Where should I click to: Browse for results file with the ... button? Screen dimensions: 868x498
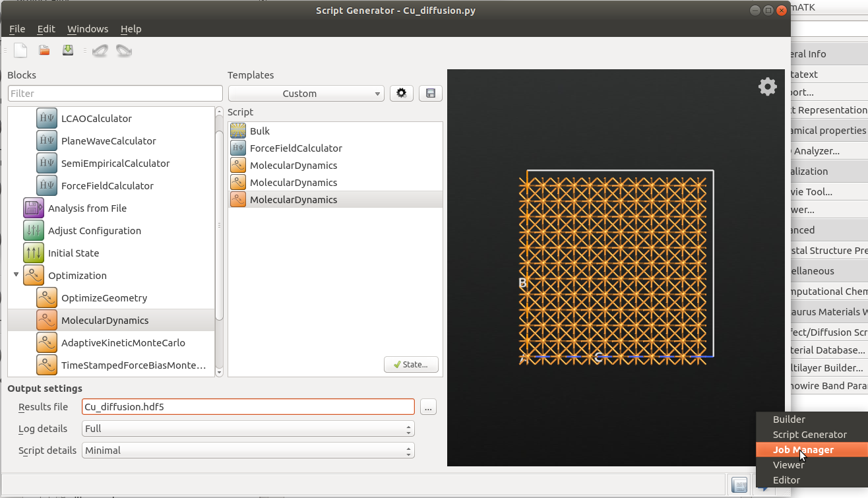pyautogui.click(x=429, y=408)
